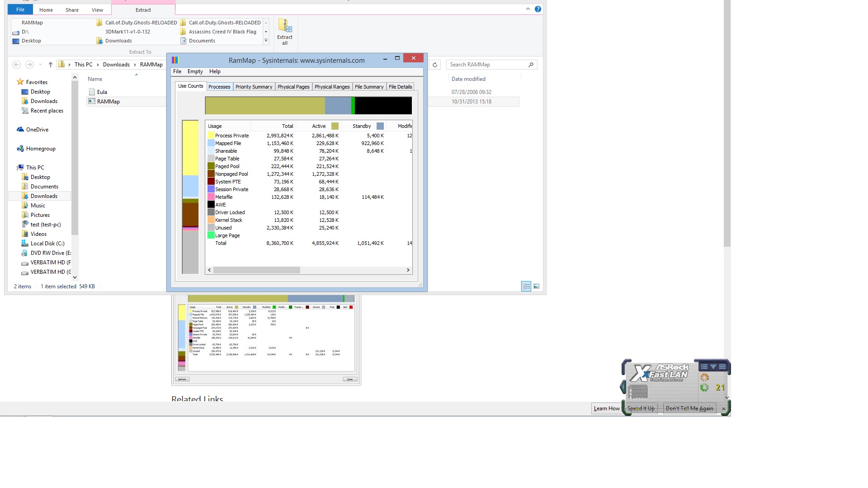Viewport: 868px width, 488px height.
Task: Open XFast LAN triangle dropdown menu
Action: [x=713, y=366]
